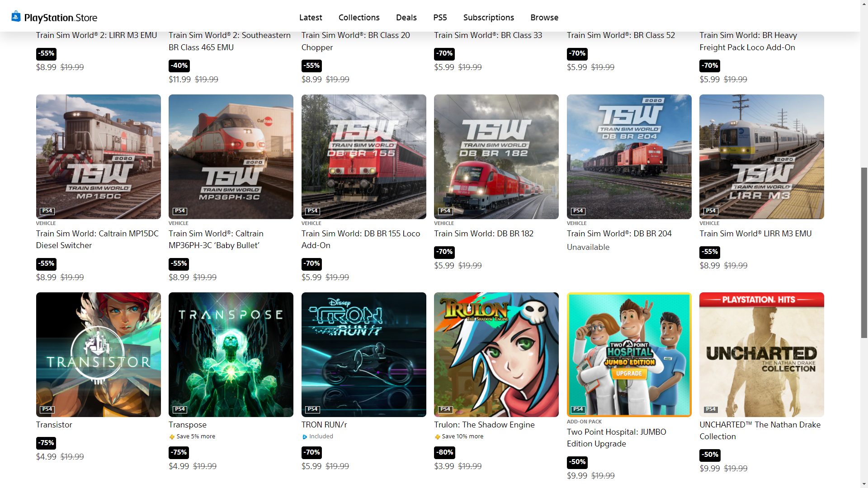Open the TRON RUN/r title link

[x=324, y=425]
